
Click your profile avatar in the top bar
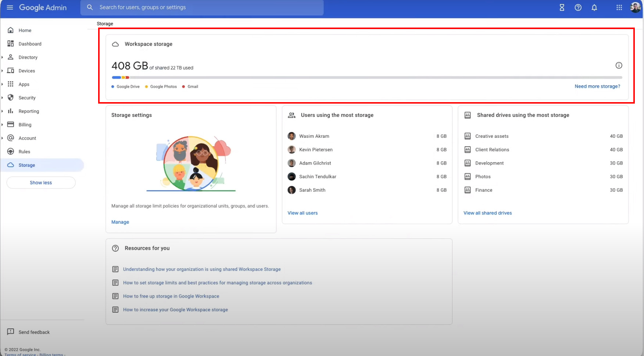click(x=635, y=7)
